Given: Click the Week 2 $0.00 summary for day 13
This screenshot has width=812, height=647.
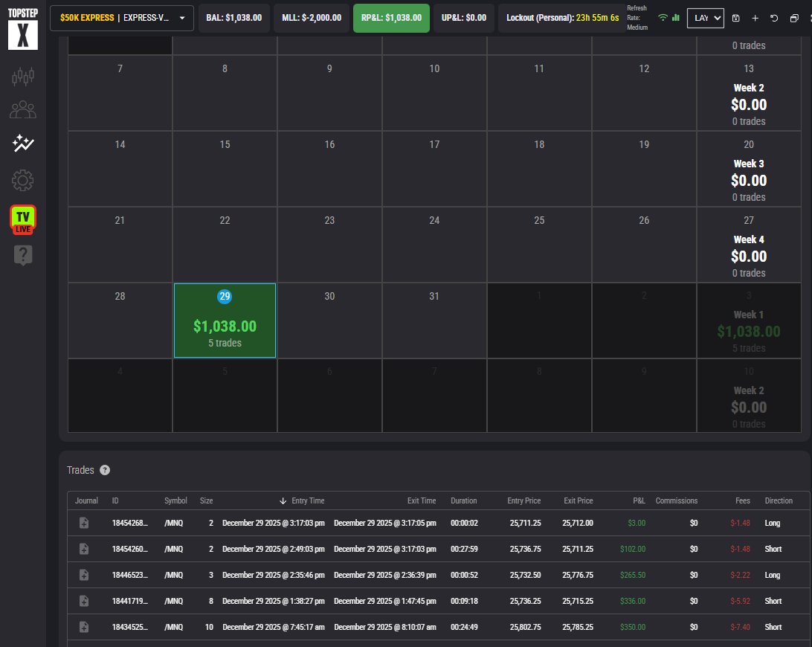Looking at the screenshot, I should pyautogui.click(x=749, y=93).
